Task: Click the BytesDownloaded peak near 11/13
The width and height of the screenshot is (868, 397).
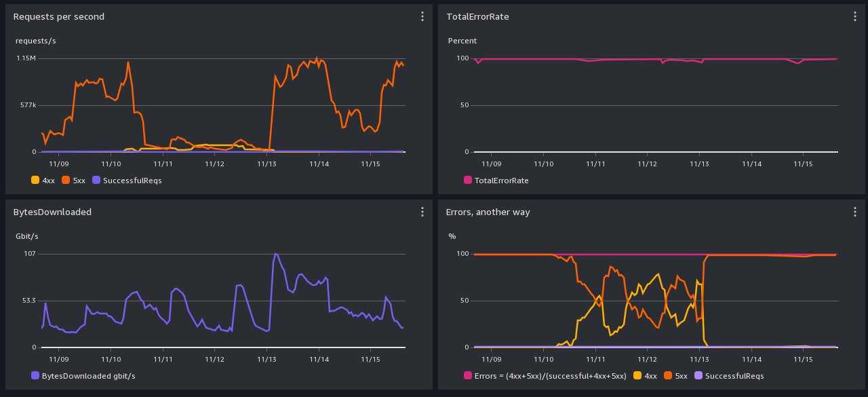Action: (275, 253)
